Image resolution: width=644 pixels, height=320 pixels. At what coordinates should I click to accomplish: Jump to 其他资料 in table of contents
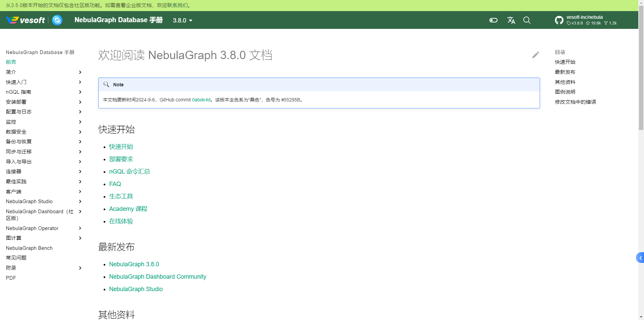pyautogui.click(x=565, y=82)
